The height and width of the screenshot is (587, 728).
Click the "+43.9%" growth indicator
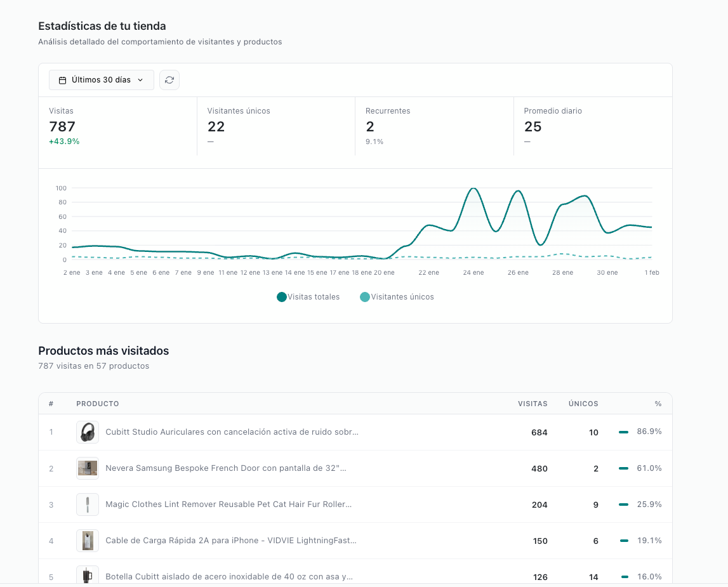click(x=64, y=142)
